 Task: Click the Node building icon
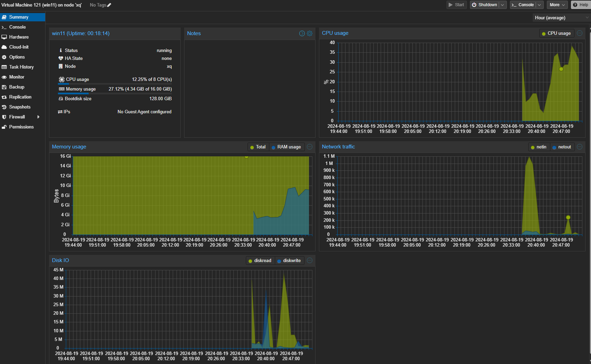(x=61, y=66)
